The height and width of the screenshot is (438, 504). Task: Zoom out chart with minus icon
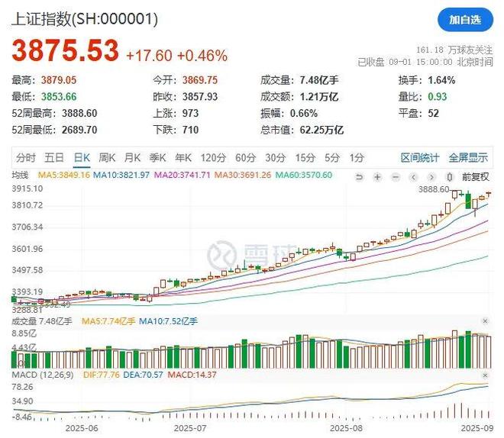tap(393, 176)
